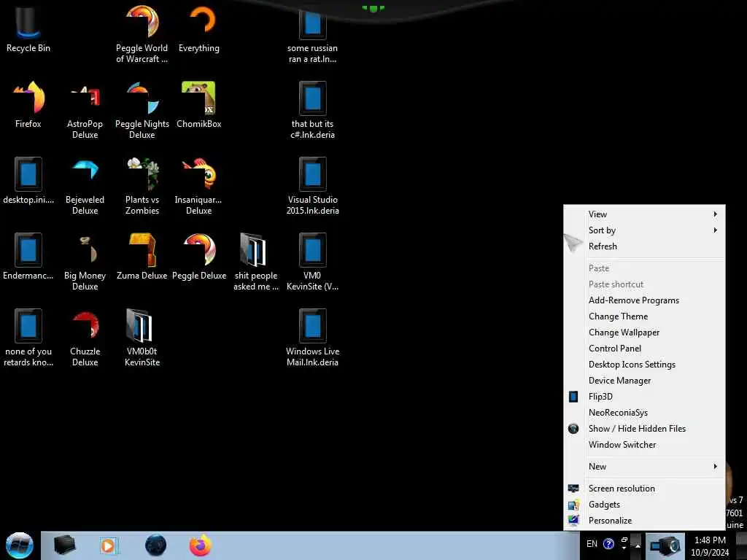Open the Windows Start orb
Viewport: 747px width, 560px height.
pyautogui.click(x=20, y=545)
